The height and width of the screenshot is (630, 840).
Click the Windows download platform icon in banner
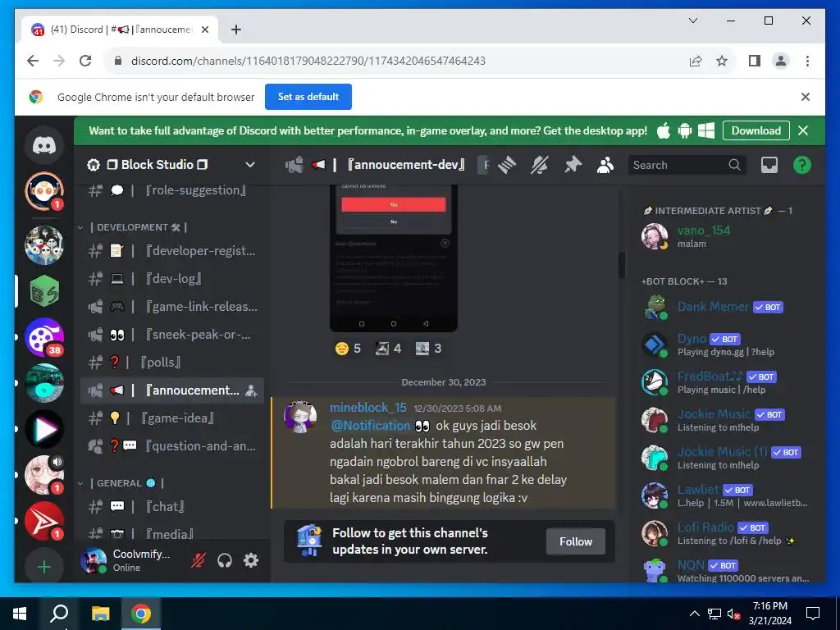(x=706, y=130)
